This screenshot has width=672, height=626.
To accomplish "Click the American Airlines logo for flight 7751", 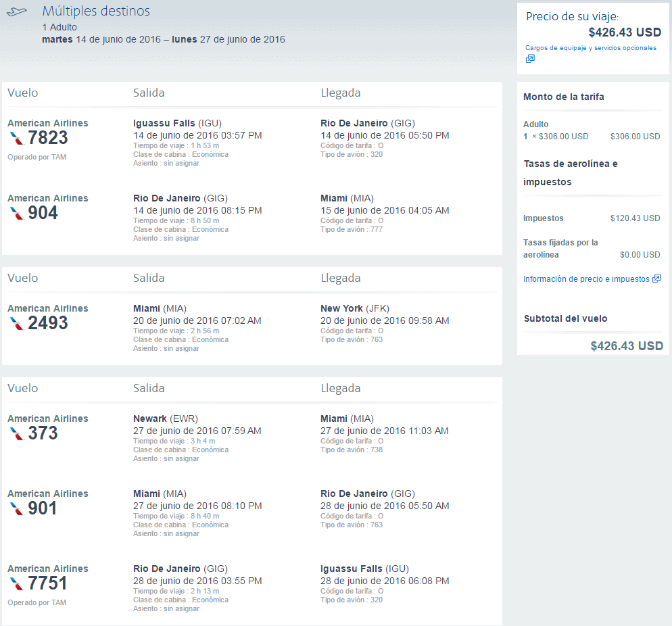I will 17,583.
